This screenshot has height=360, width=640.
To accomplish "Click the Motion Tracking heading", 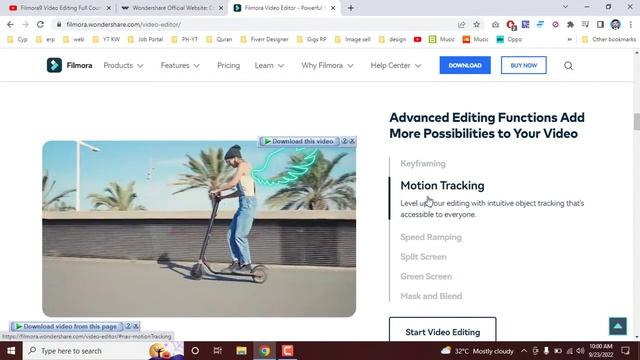I will tap(442, 185).
